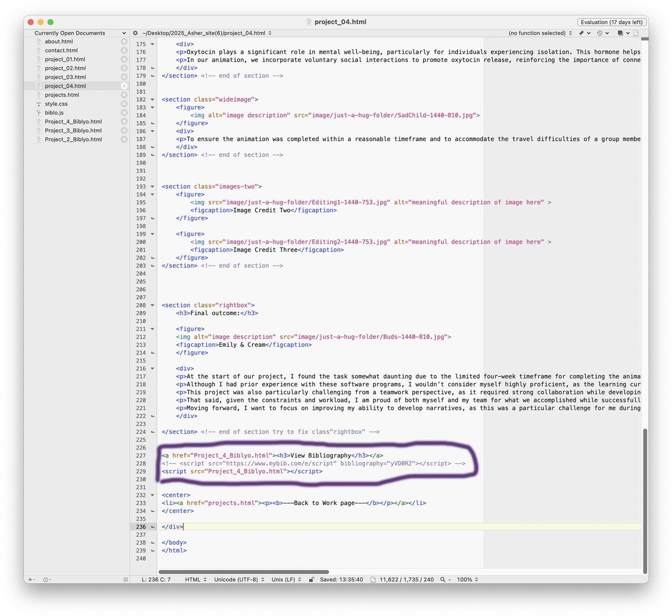Click the document proxy icon in navigation bar
Image resolution: width=672 pixels, height=616 pixels.
click(636, 33)
